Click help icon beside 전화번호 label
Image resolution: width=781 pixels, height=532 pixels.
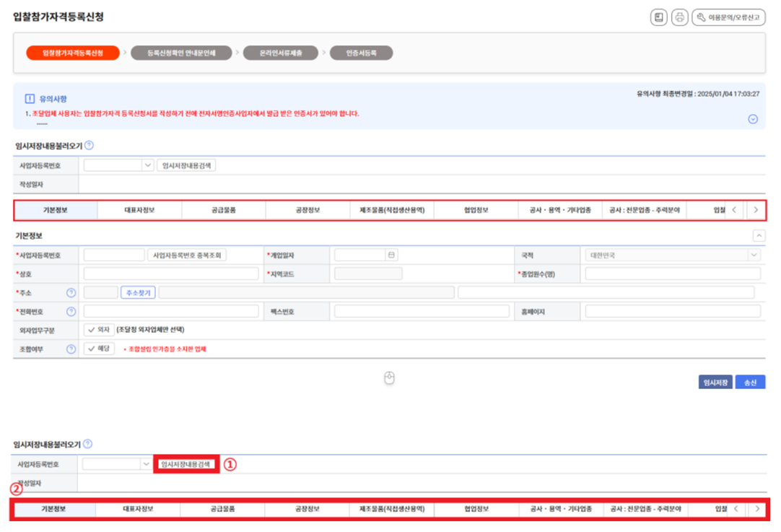point(71,312)
